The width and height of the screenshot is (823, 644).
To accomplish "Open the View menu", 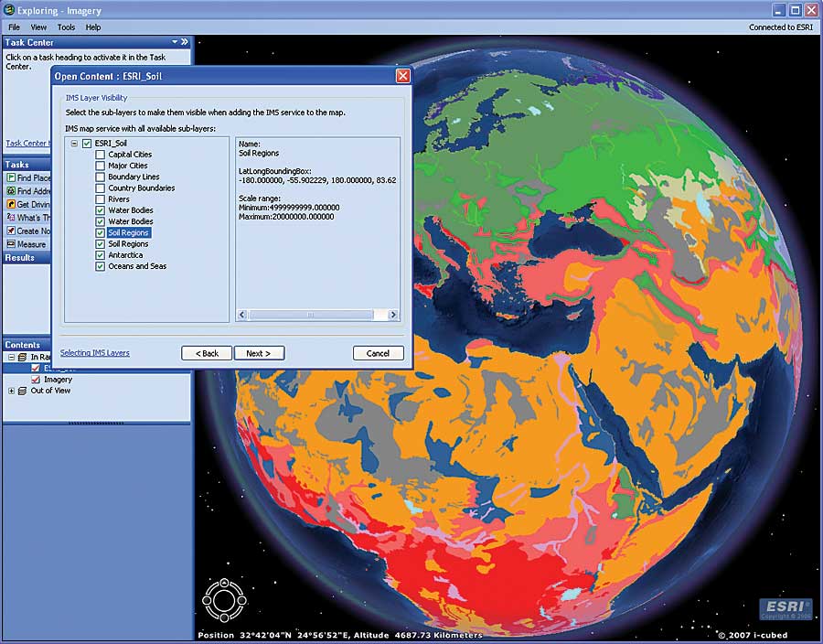I will 38,27.
